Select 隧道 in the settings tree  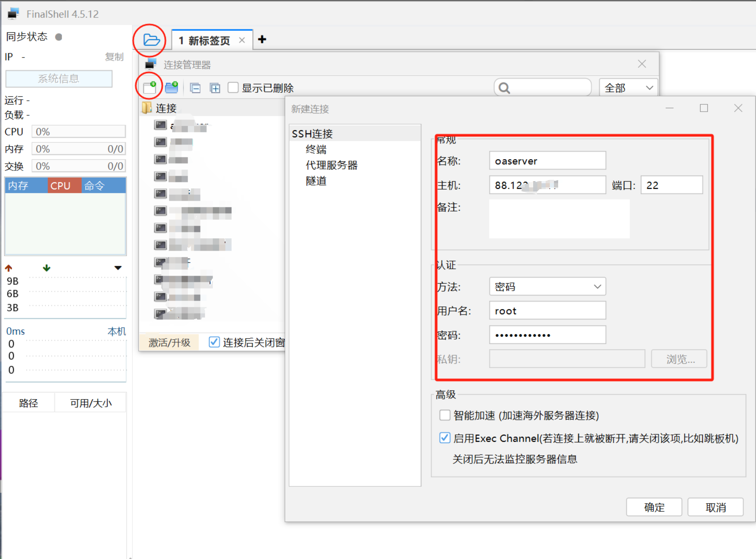click(x=316, y=180)
